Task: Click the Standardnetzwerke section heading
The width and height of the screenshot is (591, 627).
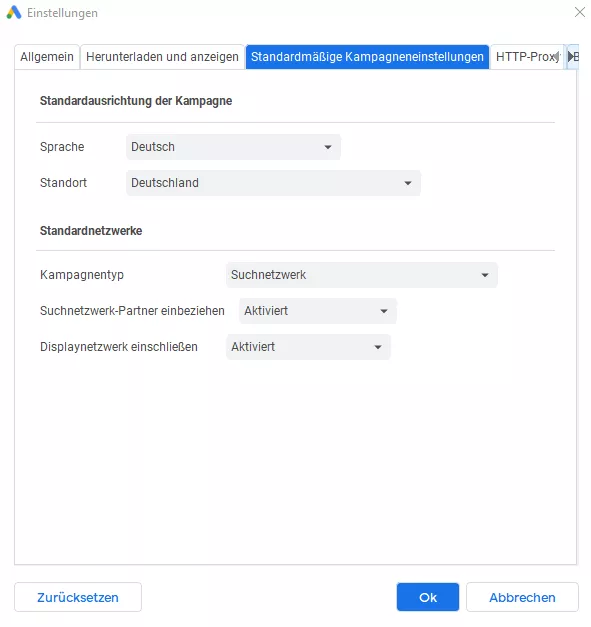Action: pos(91,231)
